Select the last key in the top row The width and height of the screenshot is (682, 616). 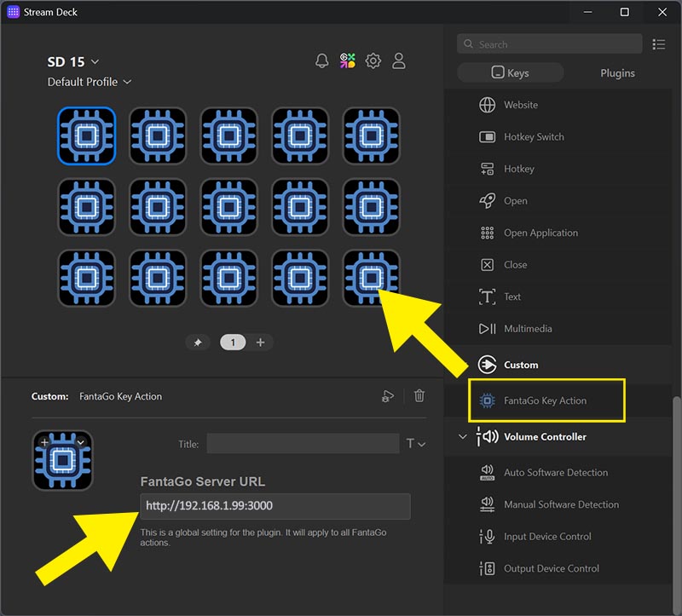coord(371,136)
